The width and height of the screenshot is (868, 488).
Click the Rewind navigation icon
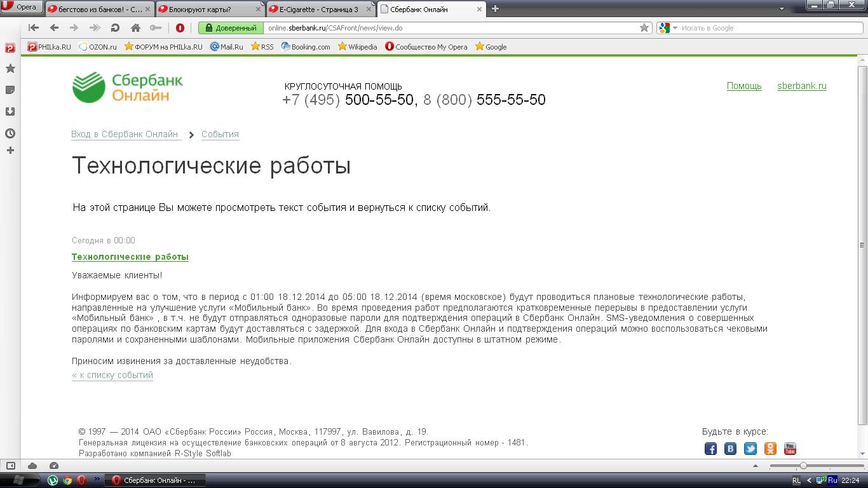point(34,28)
